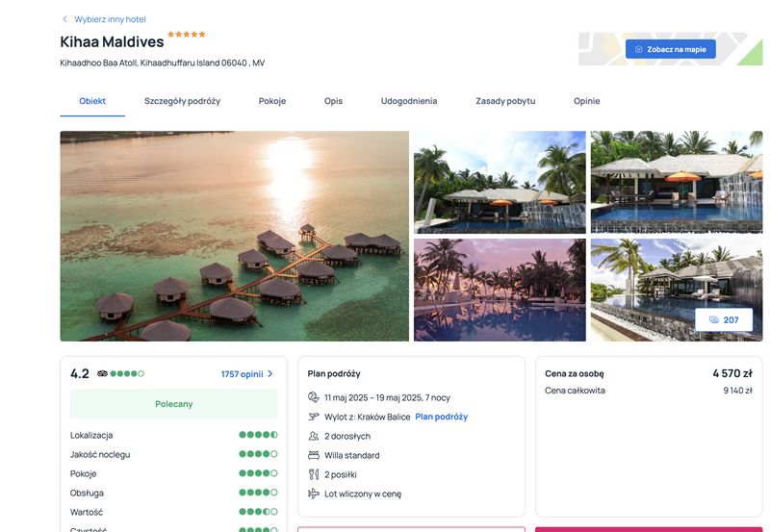This screenshot has height=532, width=770.
Task: Click the cutlery icon beside 2 posiłki
Action: 314,474
